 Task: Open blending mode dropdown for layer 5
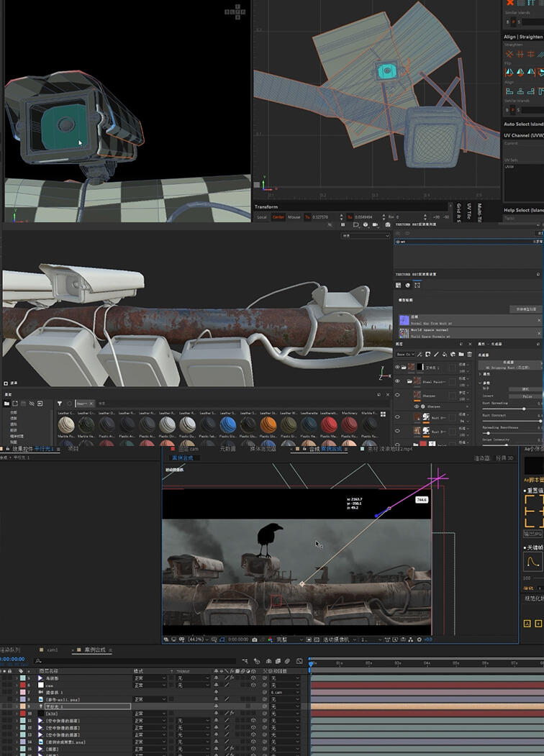coord(150,678)
